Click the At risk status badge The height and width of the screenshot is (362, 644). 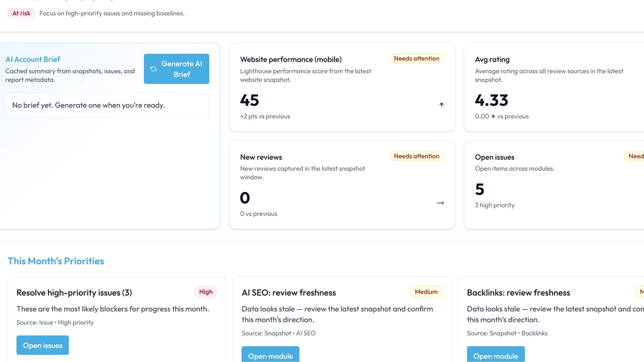21,13
